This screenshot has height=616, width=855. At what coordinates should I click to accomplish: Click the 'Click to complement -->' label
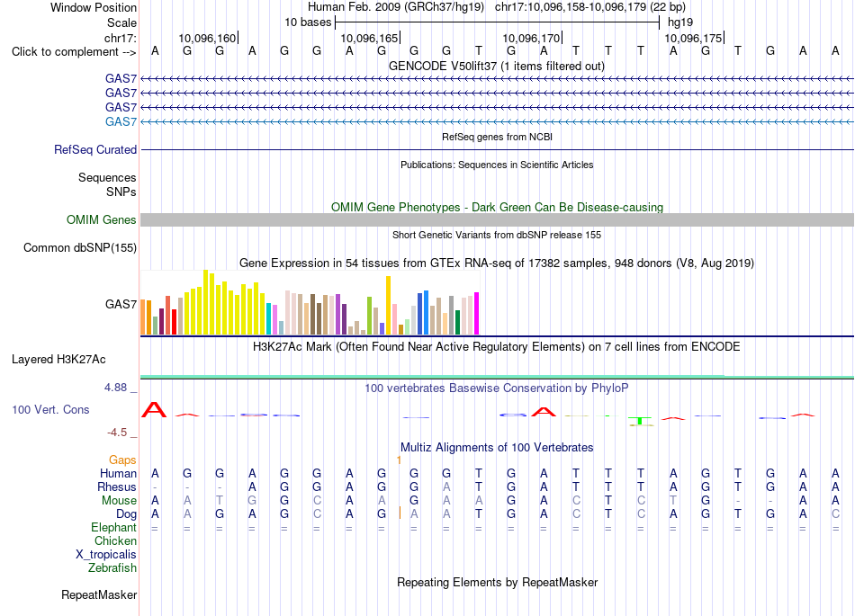74,52
